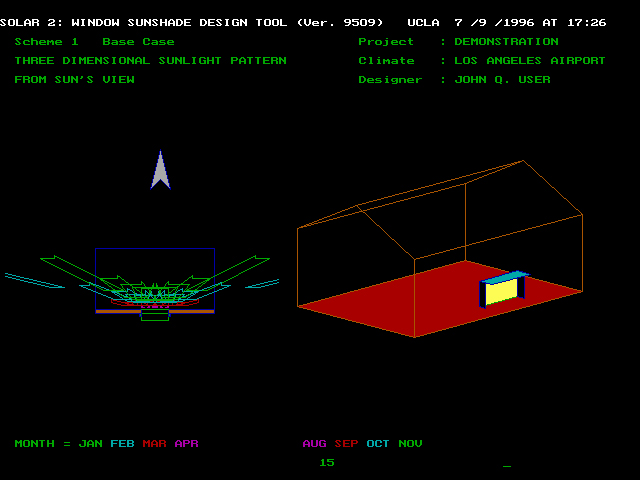The image size is (640, 480).
Task: Click the project name 'DEMONSTRATION'
Action: pos(507,42)
